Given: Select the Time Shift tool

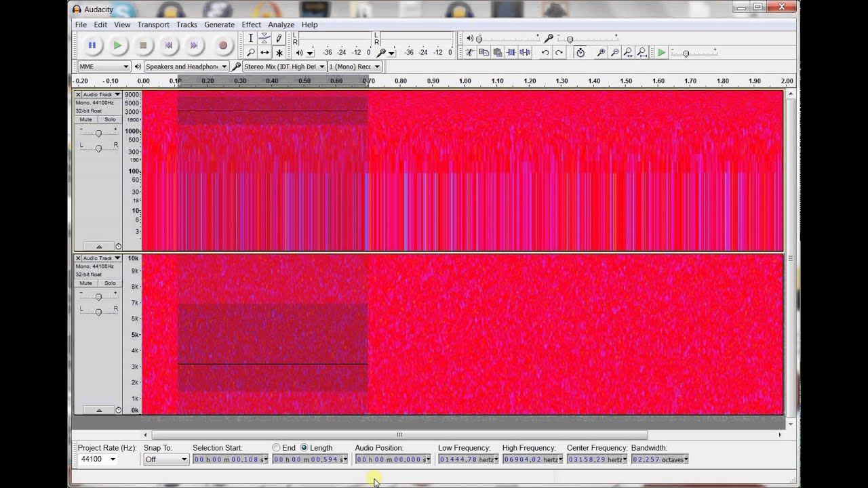Looking at the screenshot, I should (264, 52).
